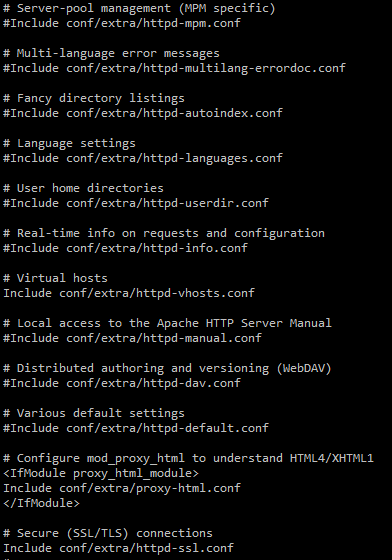Click the '# Language settings' comment line
Screen dimensions: 392x560
[x=69, y=143]
